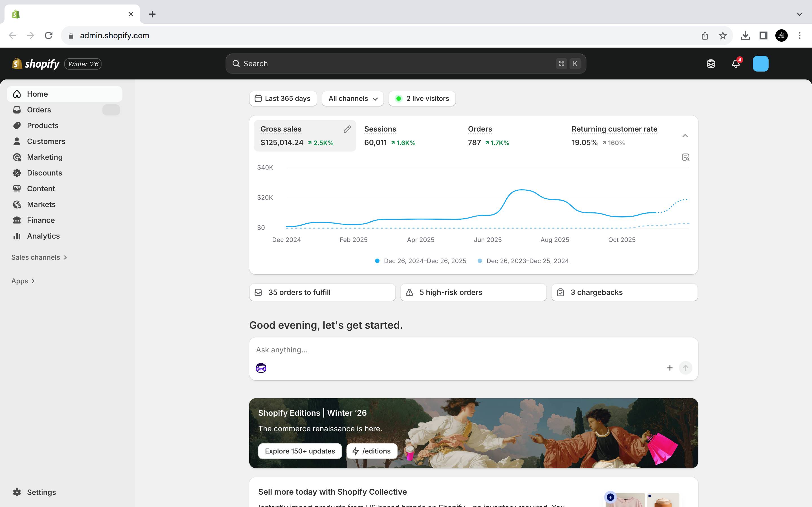Click the Sidekick avatar in the Ask anything box

point(261,368)
